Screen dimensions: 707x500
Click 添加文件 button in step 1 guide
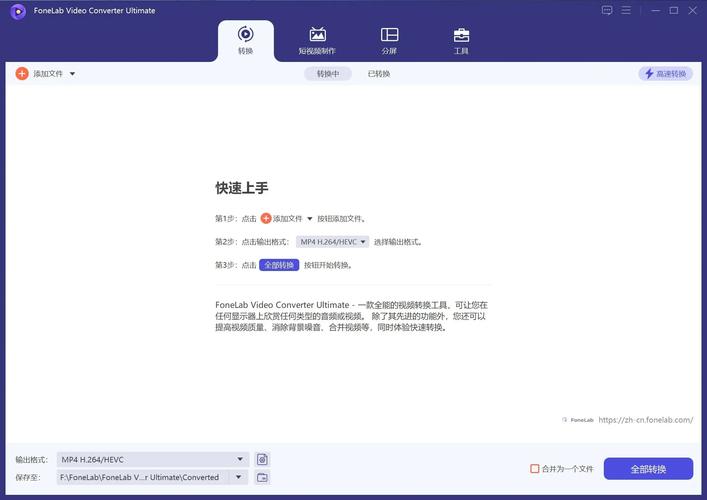(282, 219)
